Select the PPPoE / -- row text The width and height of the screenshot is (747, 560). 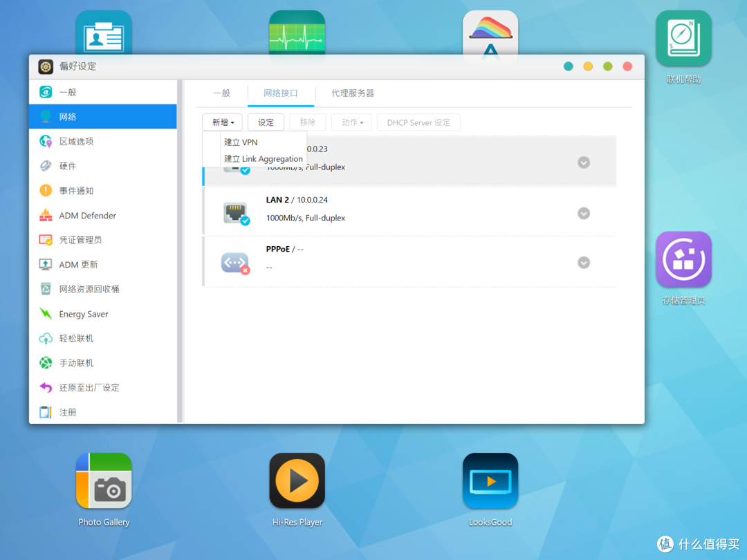[x=284, y=249]
